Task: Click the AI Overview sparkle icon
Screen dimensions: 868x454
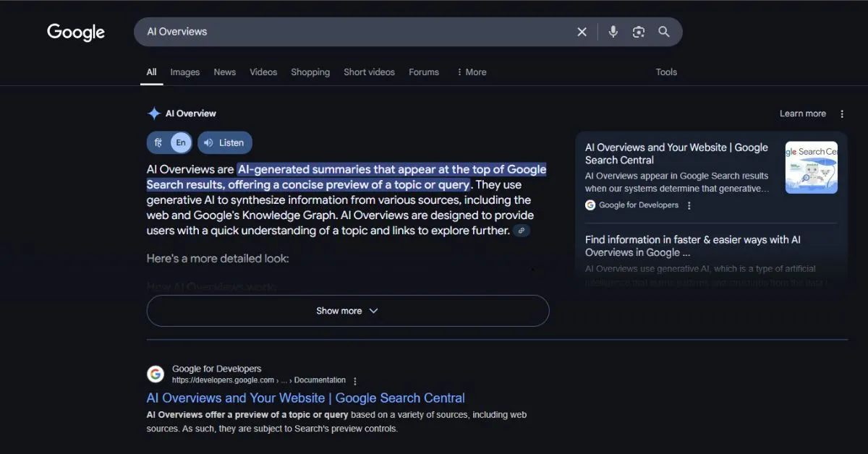Action: coord(154,113)
